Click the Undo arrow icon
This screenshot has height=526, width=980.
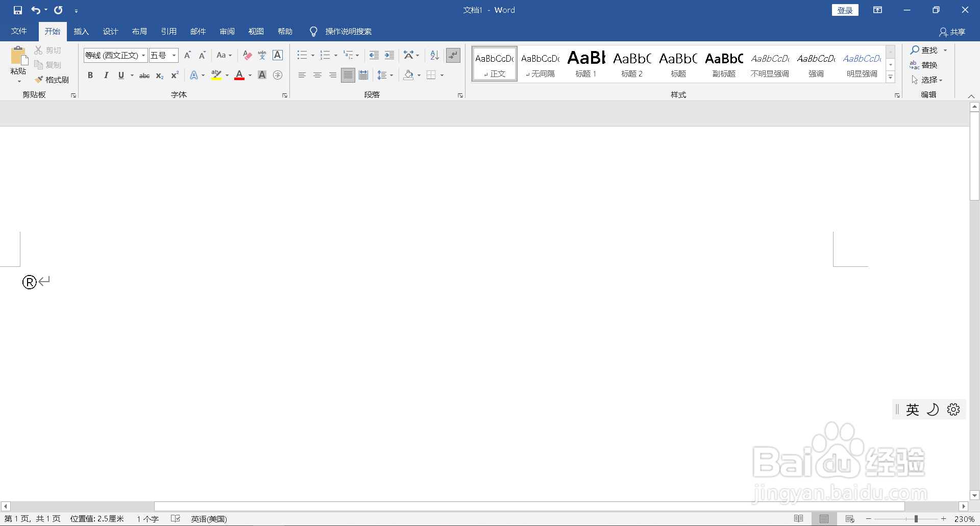[x=35, y=10]
